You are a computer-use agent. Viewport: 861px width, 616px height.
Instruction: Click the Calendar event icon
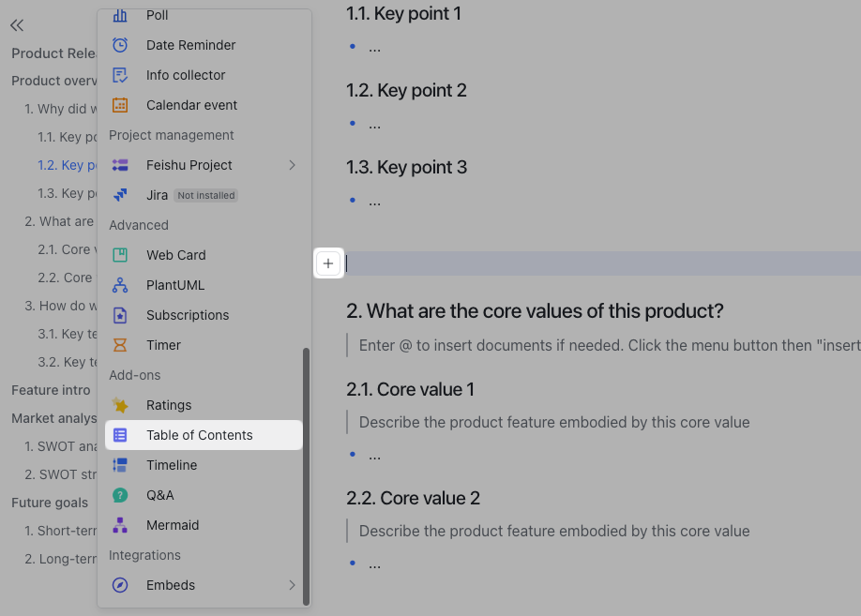tap(120, 105)
